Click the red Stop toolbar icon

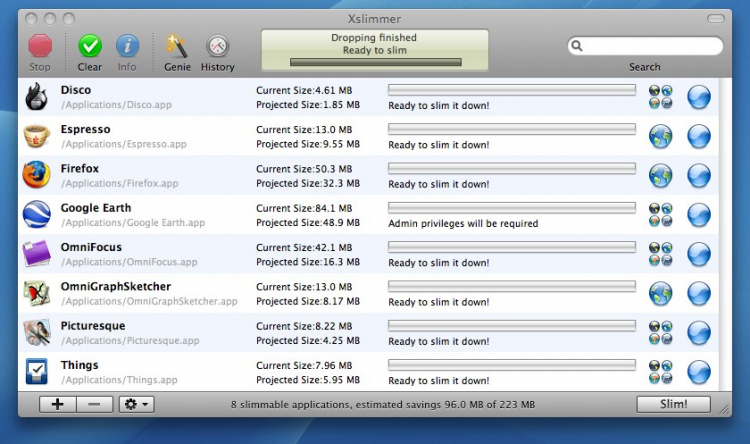(40, 46)
